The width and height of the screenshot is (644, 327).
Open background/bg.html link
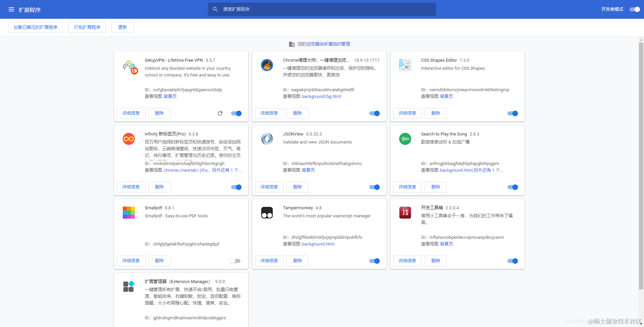[x=321, y=97]
